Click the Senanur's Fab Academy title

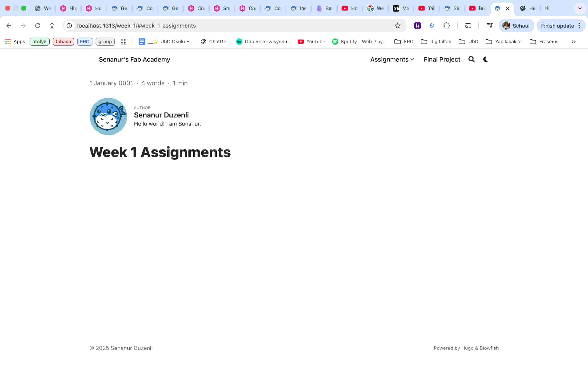(x=134, y=59)
